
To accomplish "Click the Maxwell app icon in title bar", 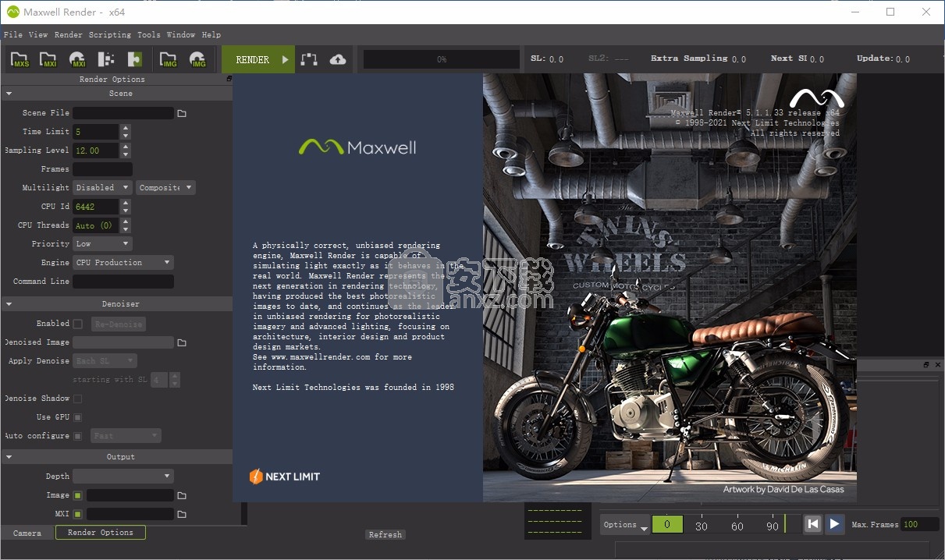I will 12,12.
